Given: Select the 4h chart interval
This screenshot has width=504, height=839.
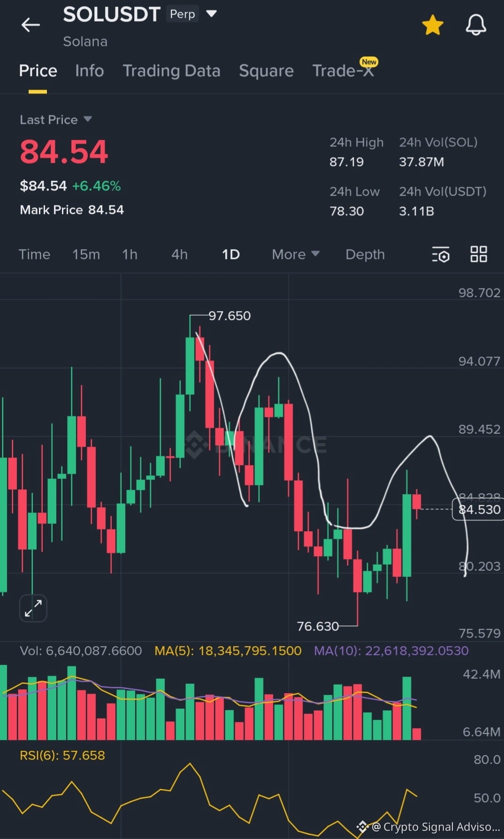Looking at the screenshot, I should click(179, 254).
